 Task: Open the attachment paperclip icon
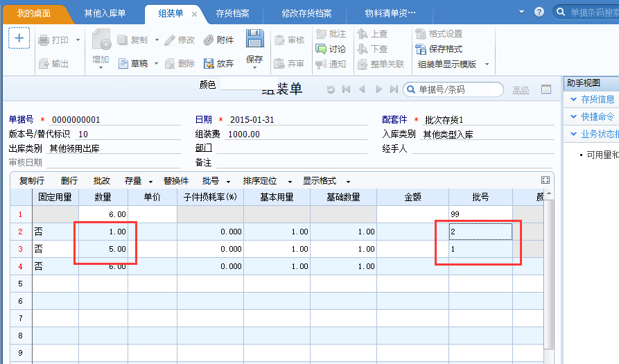209,40
